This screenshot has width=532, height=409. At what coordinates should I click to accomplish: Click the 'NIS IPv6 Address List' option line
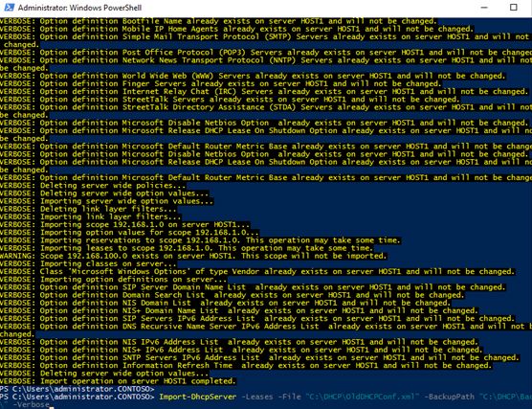(x=239, y=342)
